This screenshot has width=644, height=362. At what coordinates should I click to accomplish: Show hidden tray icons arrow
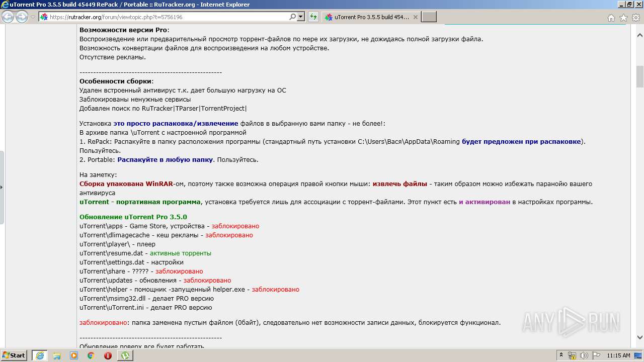561,355
